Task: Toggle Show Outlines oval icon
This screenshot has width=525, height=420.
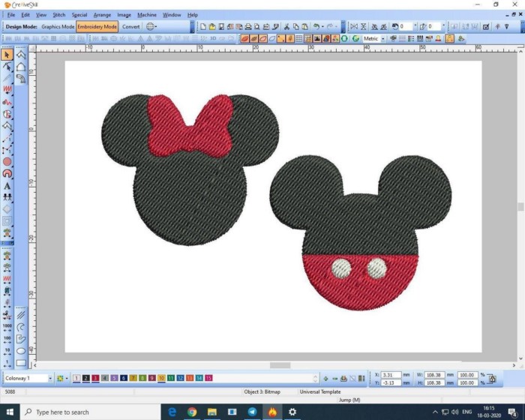Action: point(263,38)
